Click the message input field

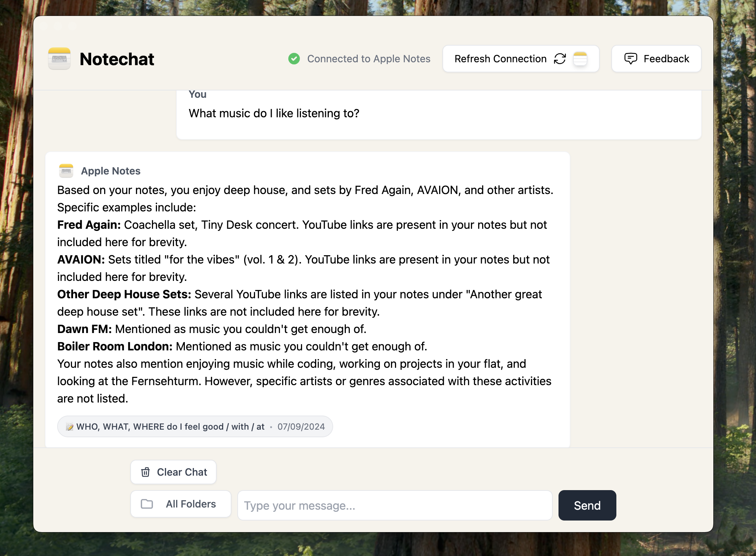[x=394, y=505]
